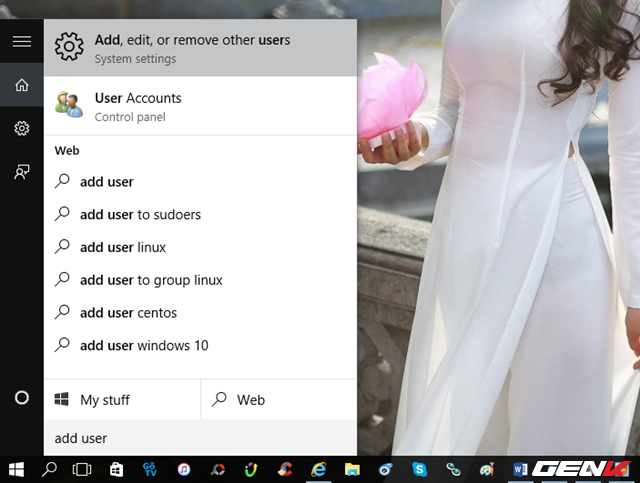Open Paint palette icon on taskbar

(487, 470)
